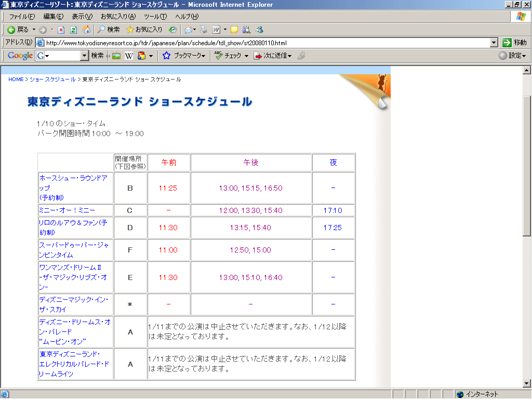This screenshot has width=532, height=399.
Task: Click the Google image search icon
Action: [116, 56]
